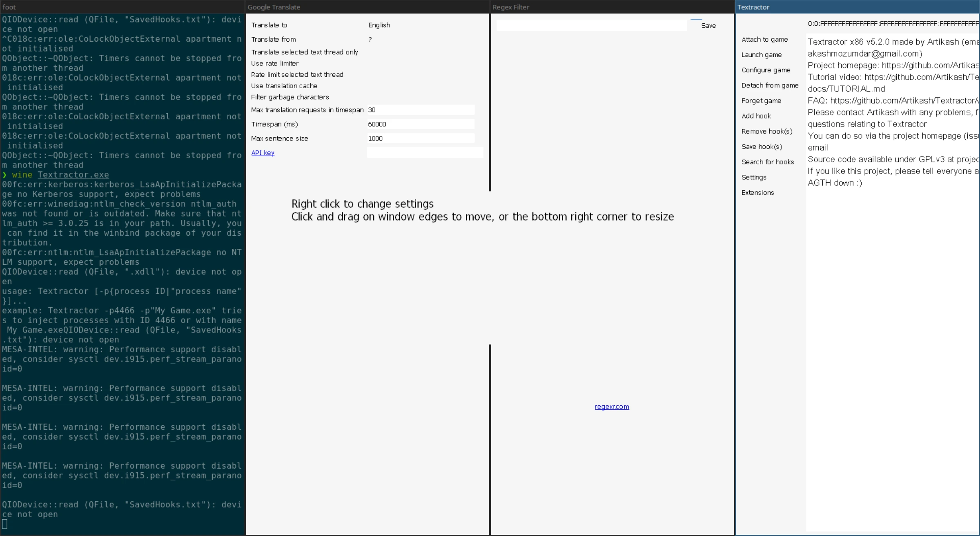
Task: Click the Launch game icon
Action: (x=762, y=54)
